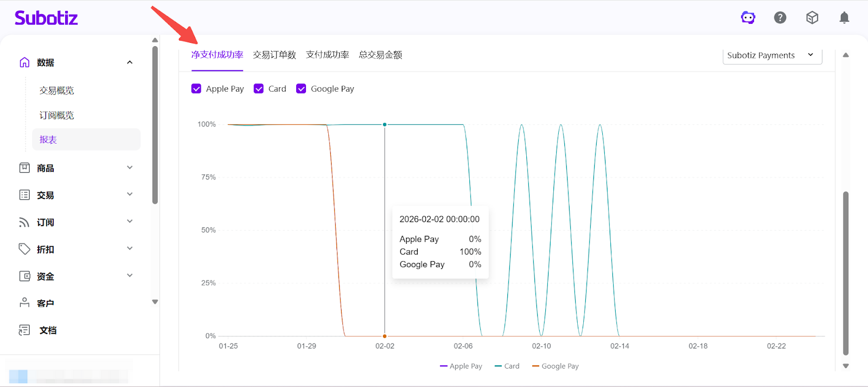Go to 交易概览 page
The width and height of the screenshot is (868, 387).
(x=57, y=91)
